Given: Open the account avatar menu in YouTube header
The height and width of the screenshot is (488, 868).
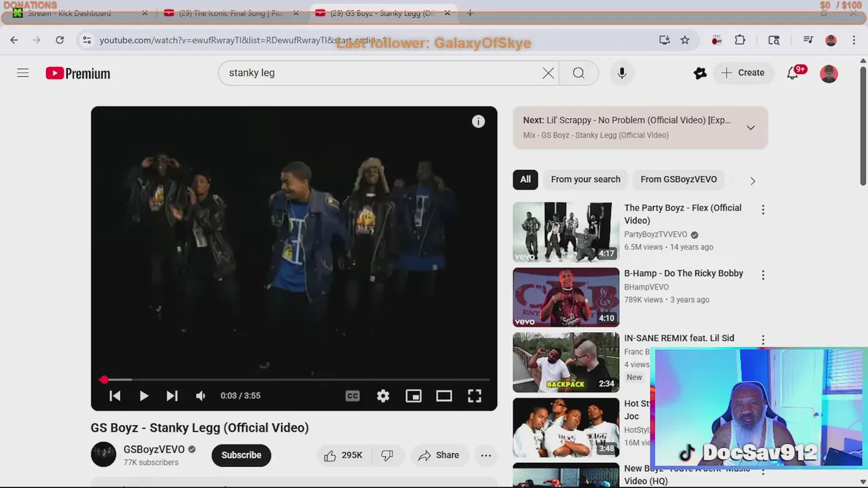Looking at the screenshot, I should (829, 73).
